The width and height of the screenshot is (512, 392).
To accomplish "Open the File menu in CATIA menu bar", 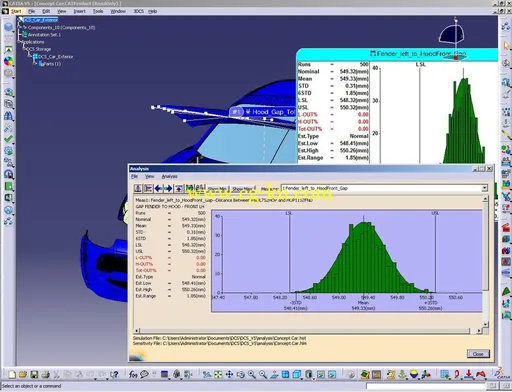I will point(32,11).
